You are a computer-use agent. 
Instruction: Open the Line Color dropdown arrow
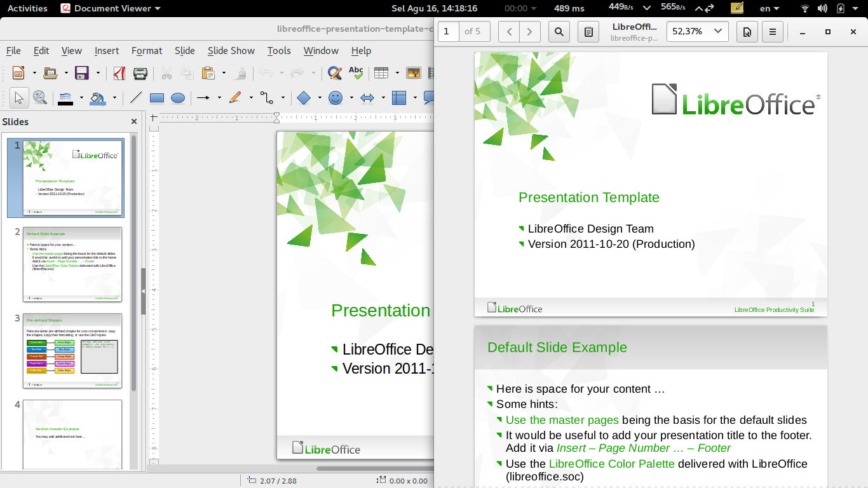coord(81,98)
